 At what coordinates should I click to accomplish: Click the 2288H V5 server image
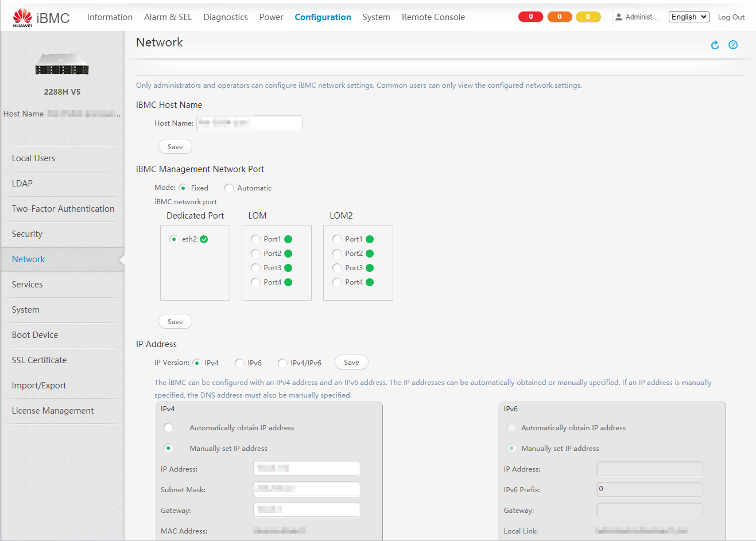[62, 64]
